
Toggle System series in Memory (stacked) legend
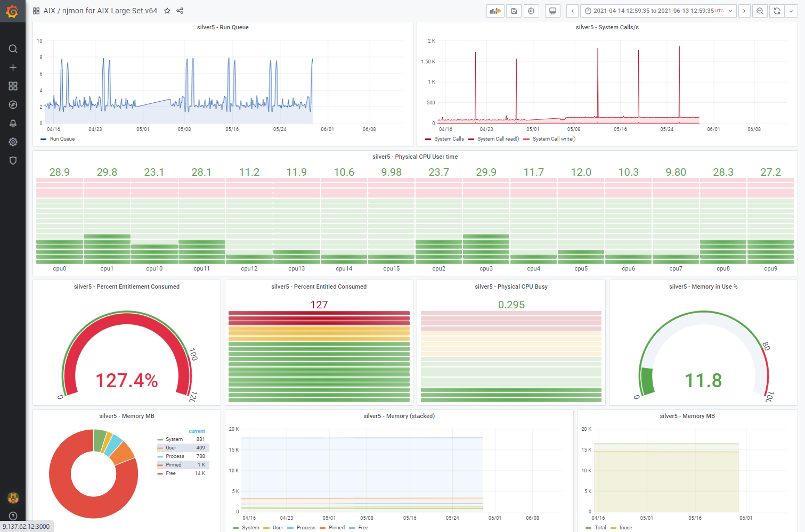(250, 528)
